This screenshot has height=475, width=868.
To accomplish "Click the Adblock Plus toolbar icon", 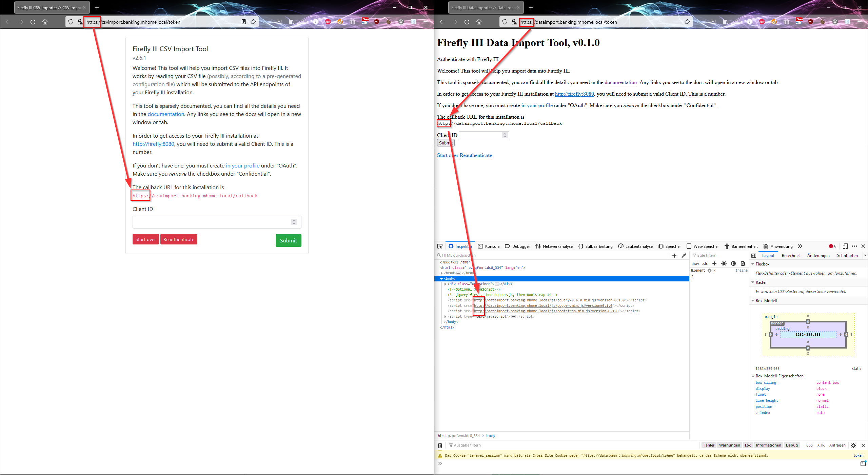I will click(x=328, y=22).
